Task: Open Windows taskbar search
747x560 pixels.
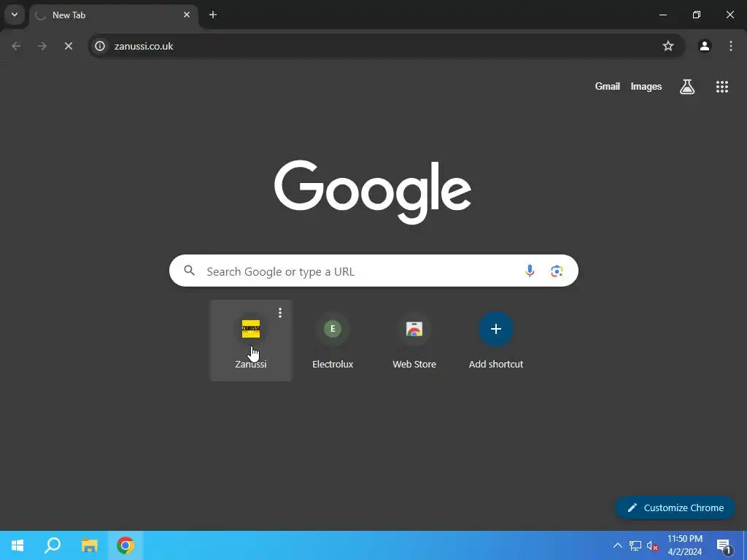Action: click(53, 545)
